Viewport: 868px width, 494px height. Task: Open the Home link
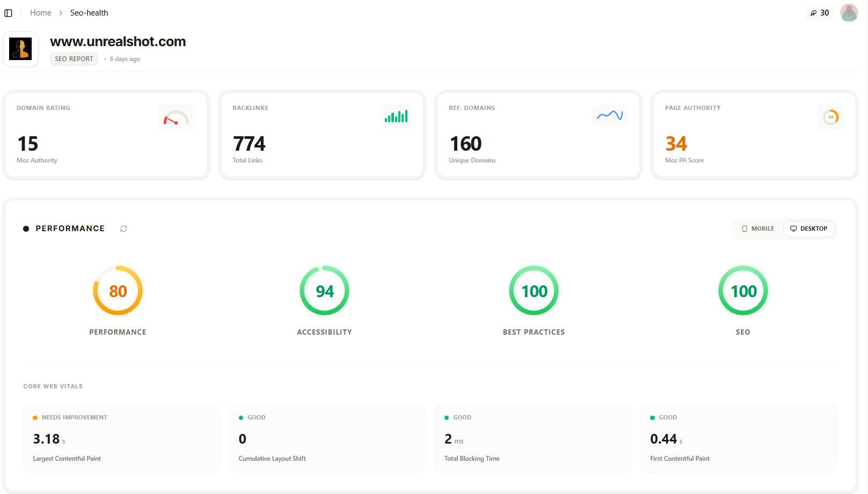[40, 12]
